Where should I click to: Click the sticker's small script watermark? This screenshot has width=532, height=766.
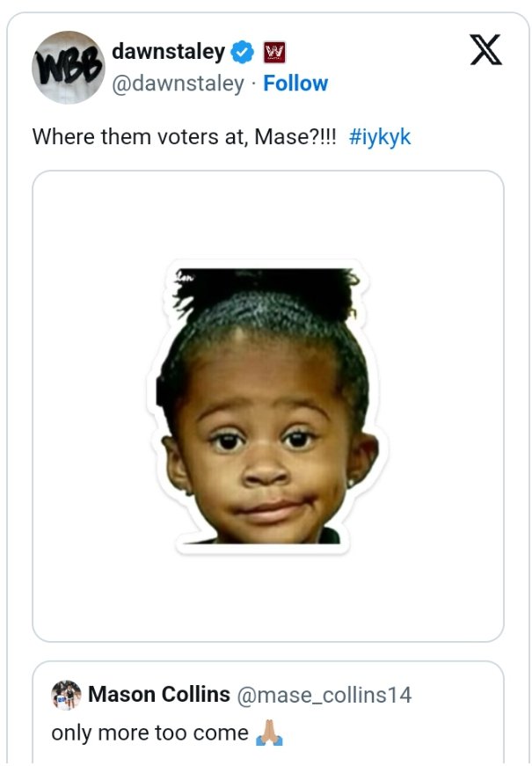[185, 277]
